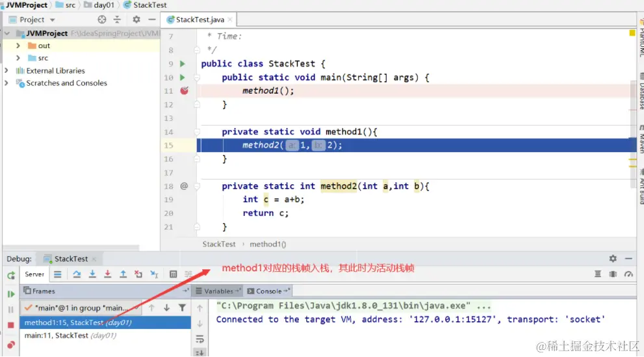The width and height of the screenshot is (644, 357).
Task: Expand the src folder
Action: pos(18,58)
